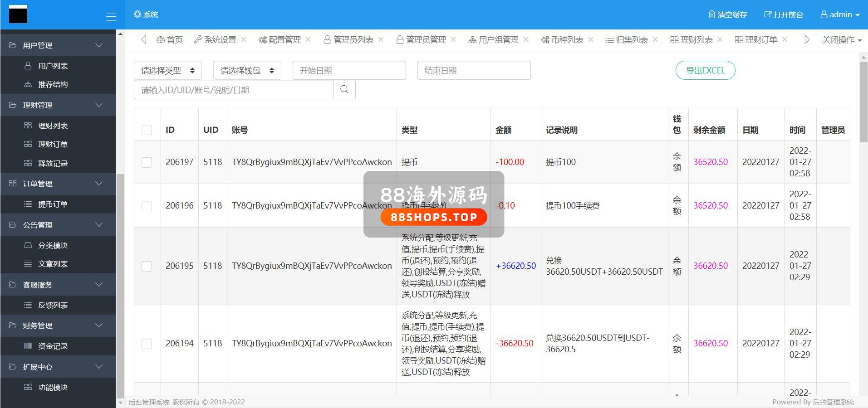Screen dimensions: 868x408
Task: Open the 请选择类型 dropdown
Action: (x=167, y=70)
